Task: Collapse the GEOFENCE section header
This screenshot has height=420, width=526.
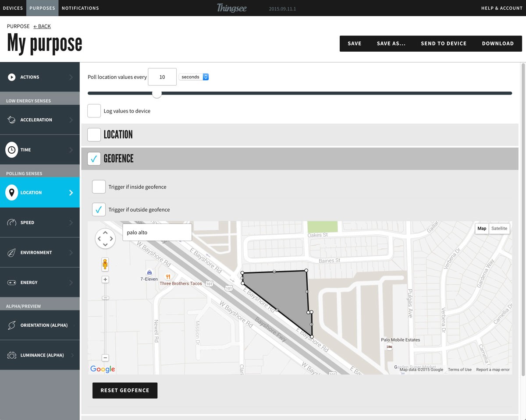Action: coord(300,159)
